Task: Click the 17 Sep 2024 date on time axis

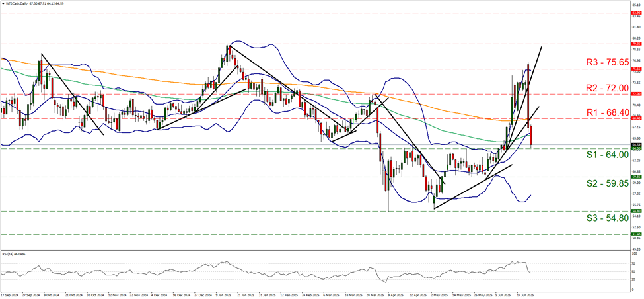Action: pyautogui.click(x=11, y=295)
